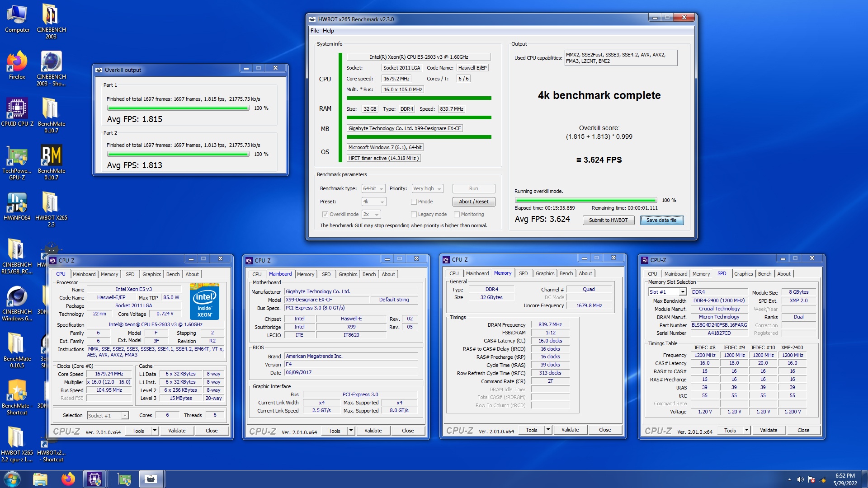
Task: Open the Priority Very high dropdown
Action: point(427,188)
